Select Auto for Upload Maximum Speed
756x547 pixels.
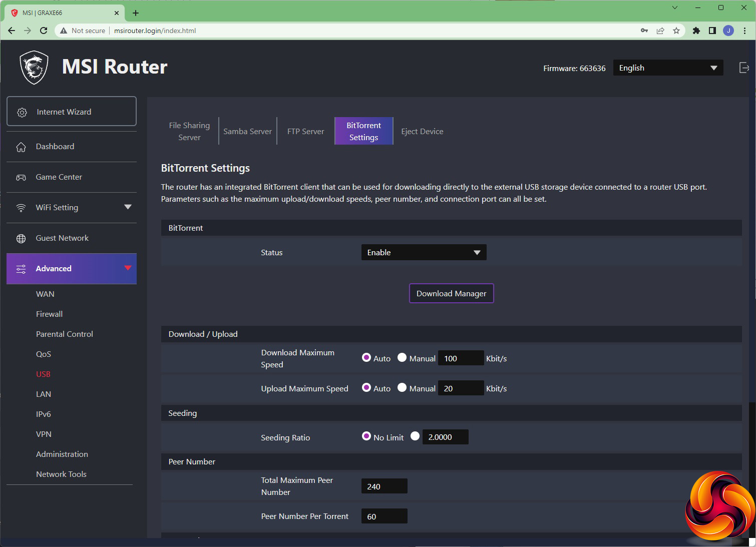[x=366, y=387]
